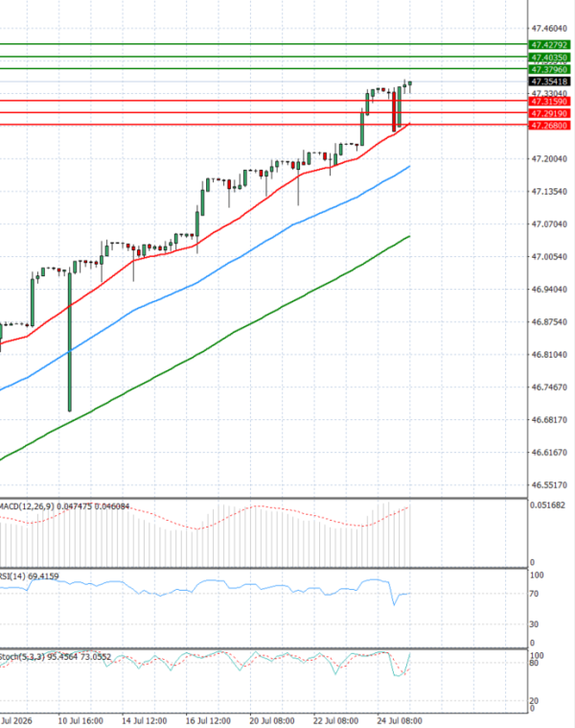Click the 10 Jul 16:00 time axis label
This screenshot has height=728, width=575.
(80, 720)
